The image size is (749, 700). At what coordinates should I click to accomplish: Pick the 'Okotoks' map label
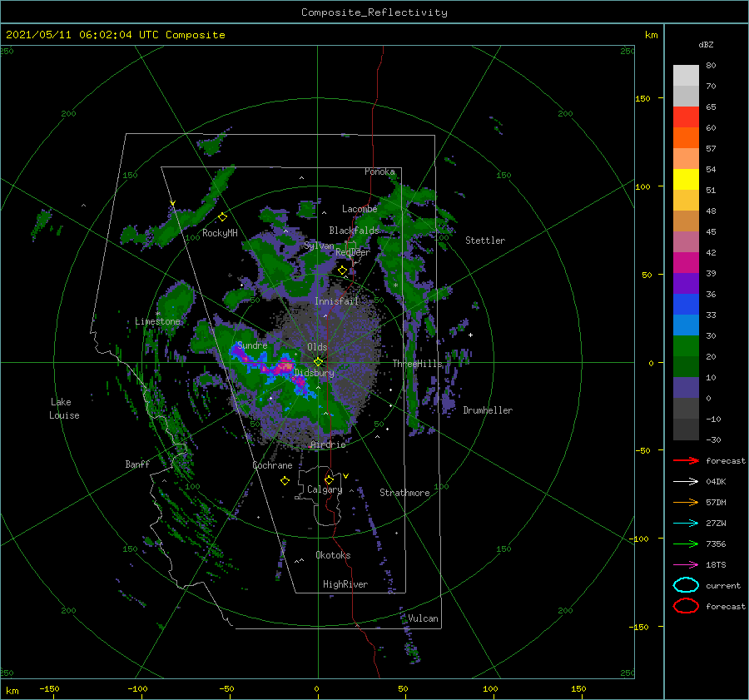click(x=333, y=554)
